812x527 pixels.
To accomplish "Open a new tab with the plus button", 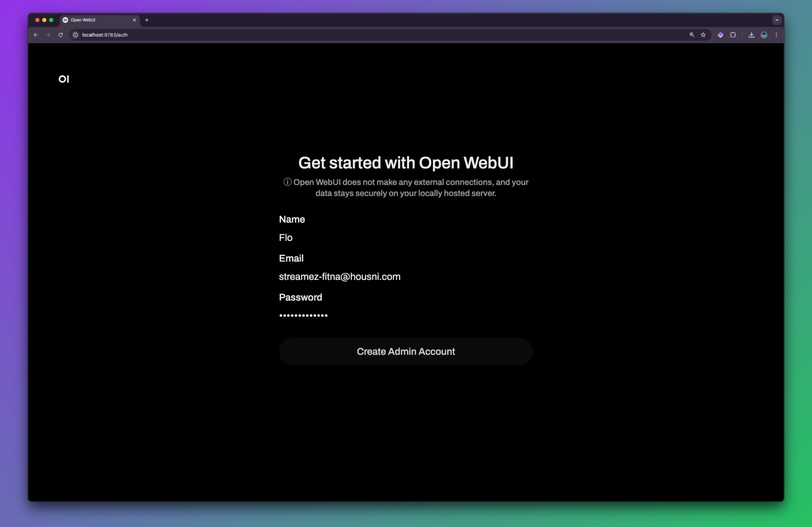I will click(x=147, y=20).
